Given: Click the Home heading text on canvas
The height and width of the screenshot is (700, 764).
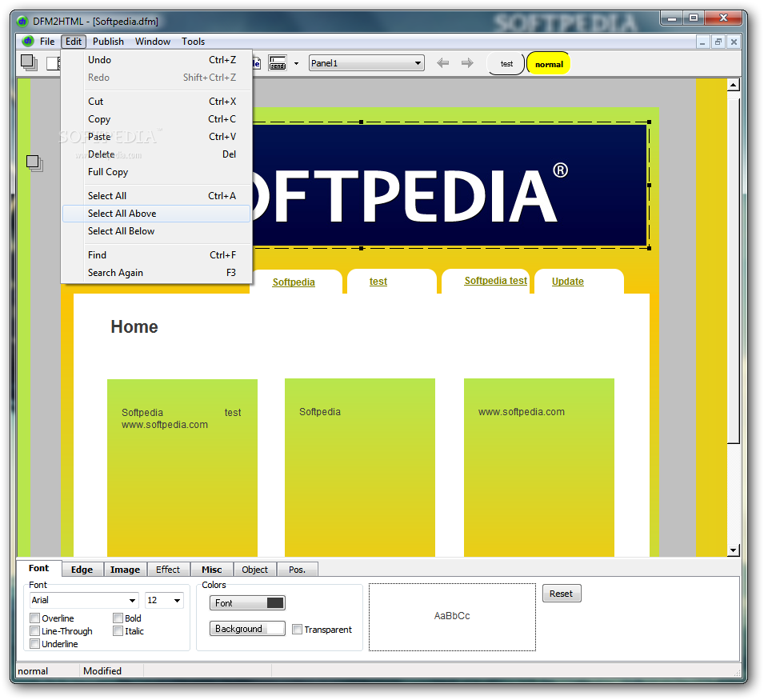Looking at the screenshot, I should coord(134,326).
